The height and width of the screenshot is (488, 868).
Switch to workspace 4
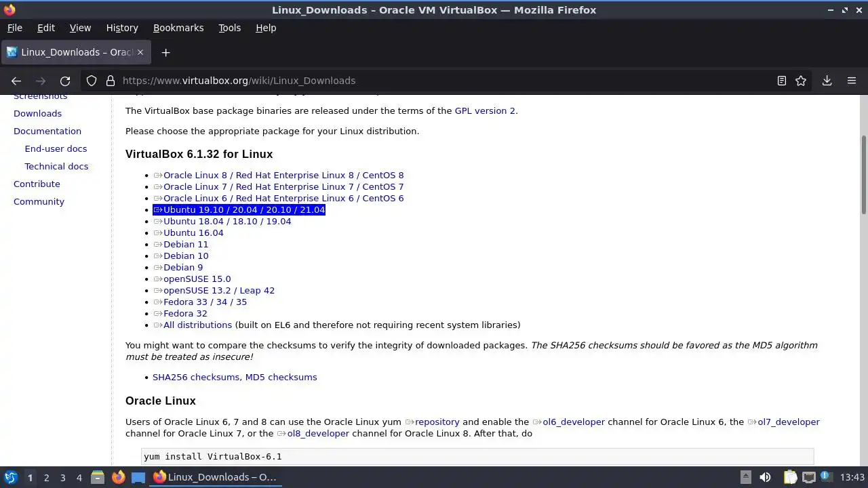79,477
